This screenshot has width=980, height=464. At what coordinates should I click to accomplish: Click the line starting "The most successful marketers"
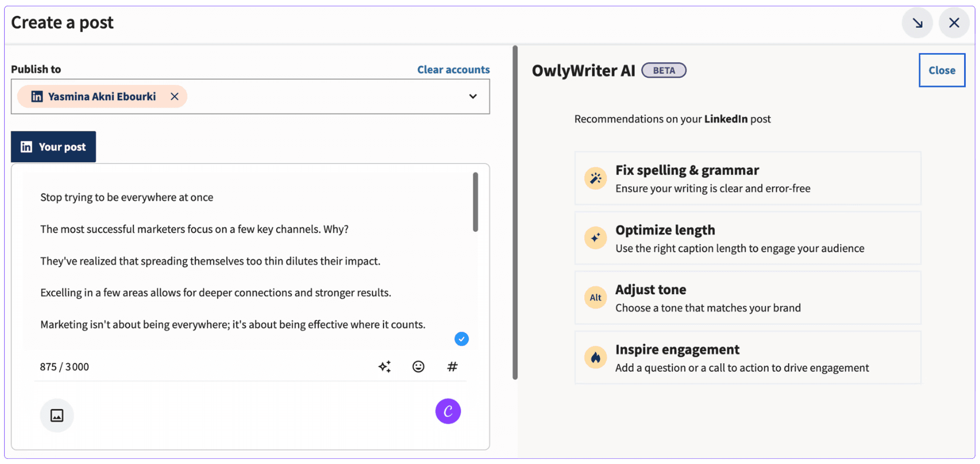pos(194,229)
